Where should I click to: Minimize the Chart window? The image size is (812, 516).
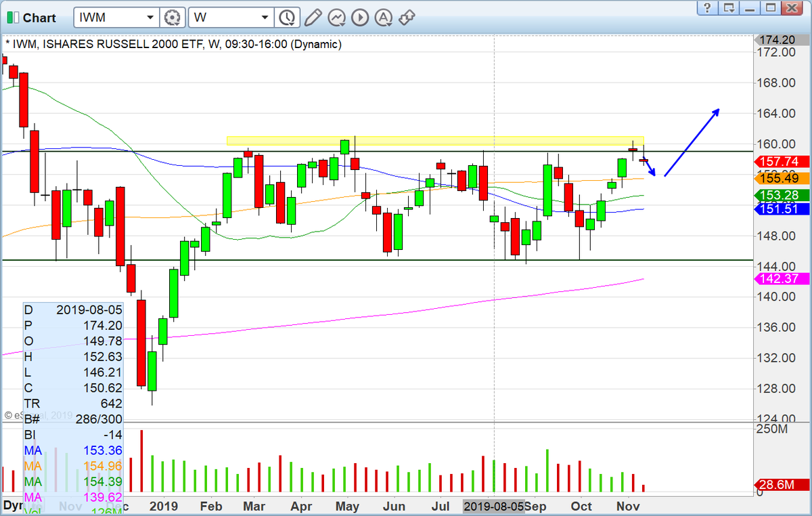tap(749, 8)
